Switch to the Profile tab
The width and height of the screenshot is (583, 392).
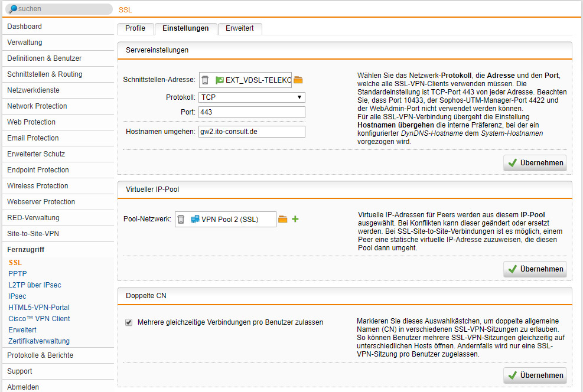point(135,28)
